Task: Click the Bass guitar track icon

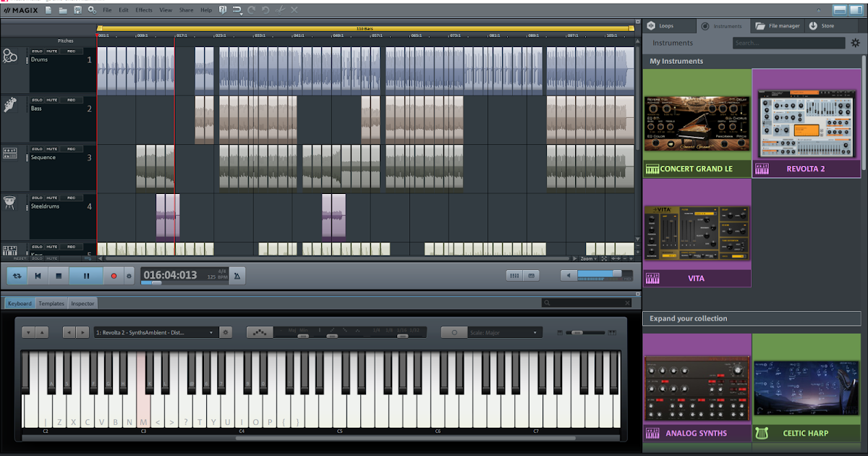Action: [x=9, y=104]
